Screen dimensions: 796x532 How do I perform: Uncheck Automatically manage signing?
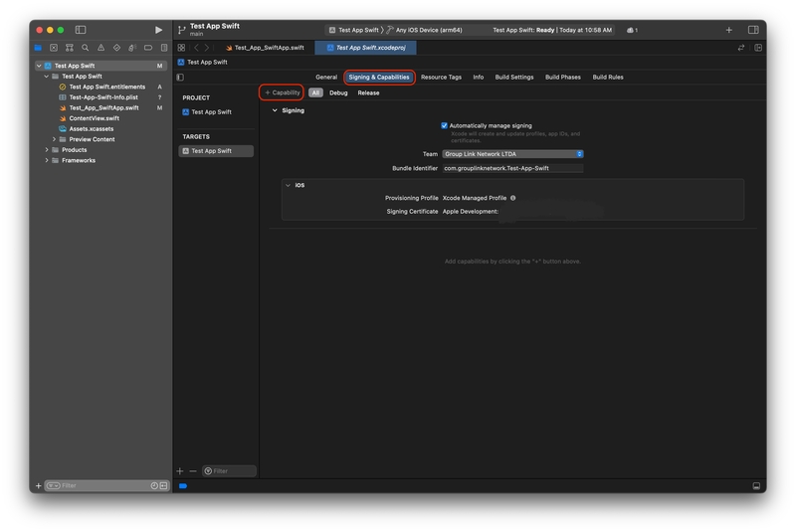[x=445, y=126]
